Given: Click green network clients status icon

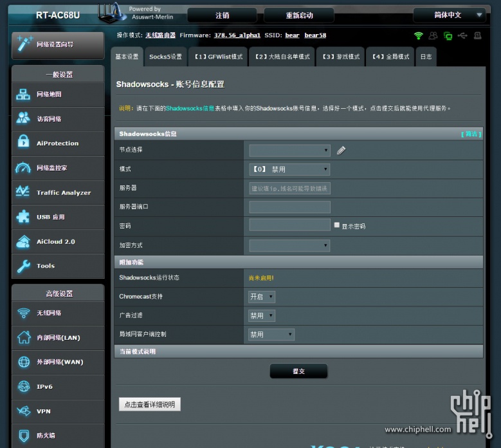Looking at the screenshot, I should (448, 36).
